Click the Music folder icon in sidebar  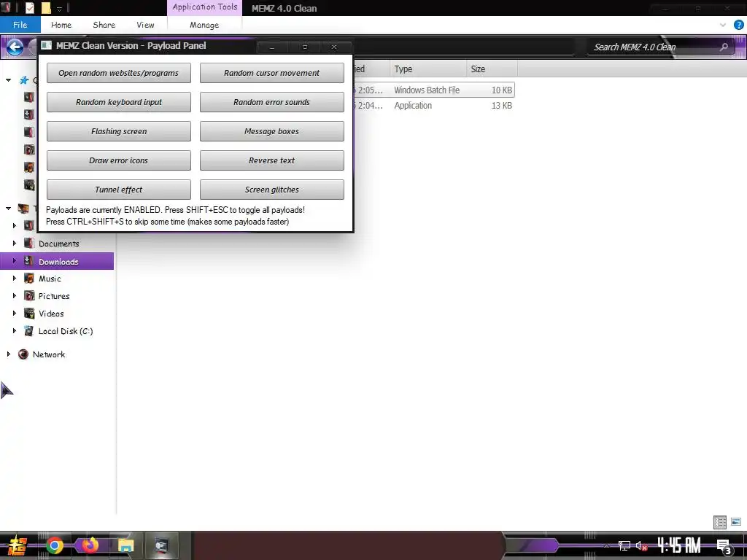pos(29,279)
